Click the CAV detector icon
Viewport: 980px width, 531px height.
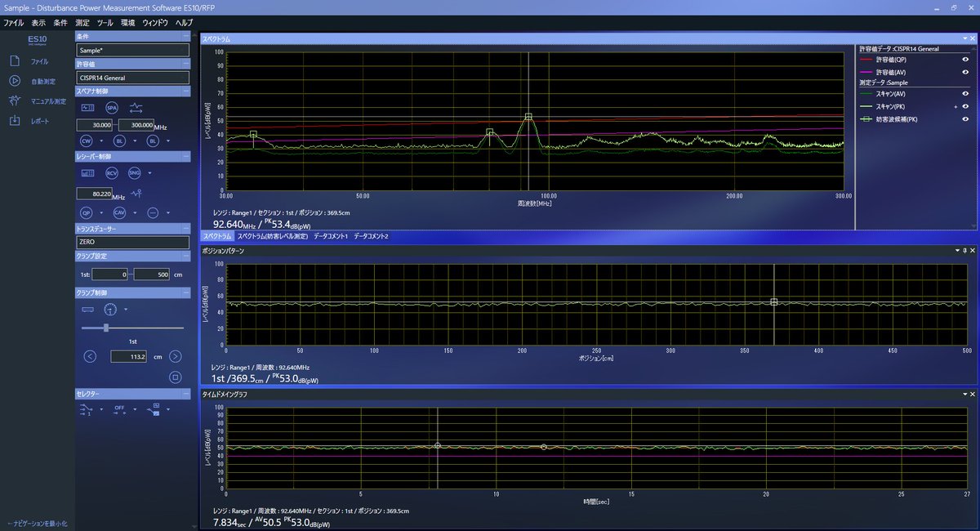coord(120,212)
